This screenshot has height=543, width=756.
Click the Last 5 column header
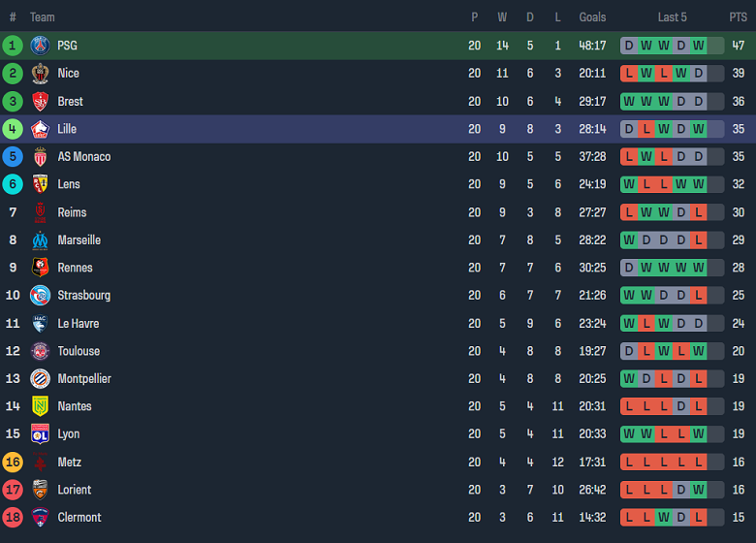coord(672,17)
